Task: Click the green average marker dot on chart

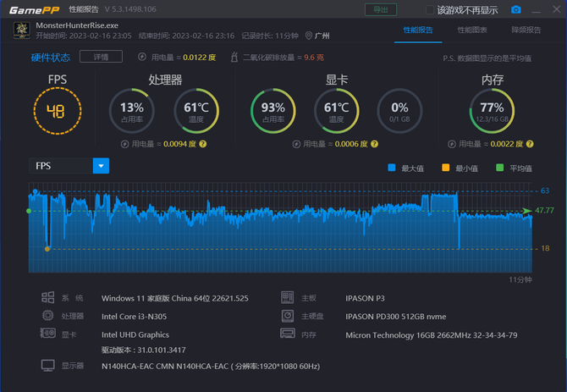Action: (x=29, y=211)
